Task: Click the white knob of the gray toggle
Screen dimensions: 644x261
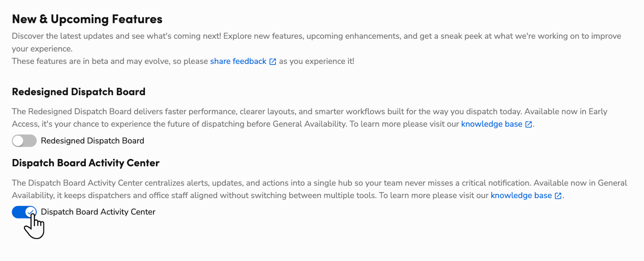Action: pyautogui.click(x=18, y=141)
